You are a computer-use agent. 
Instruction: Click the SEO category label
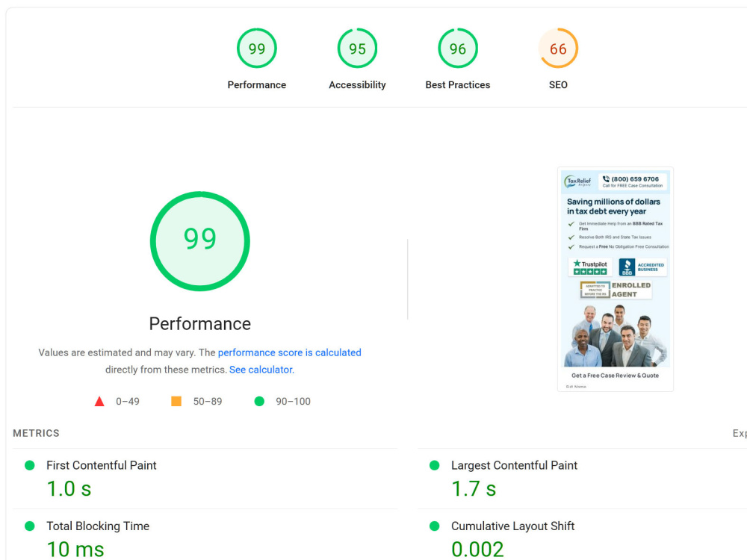click(x=558, y=85)
